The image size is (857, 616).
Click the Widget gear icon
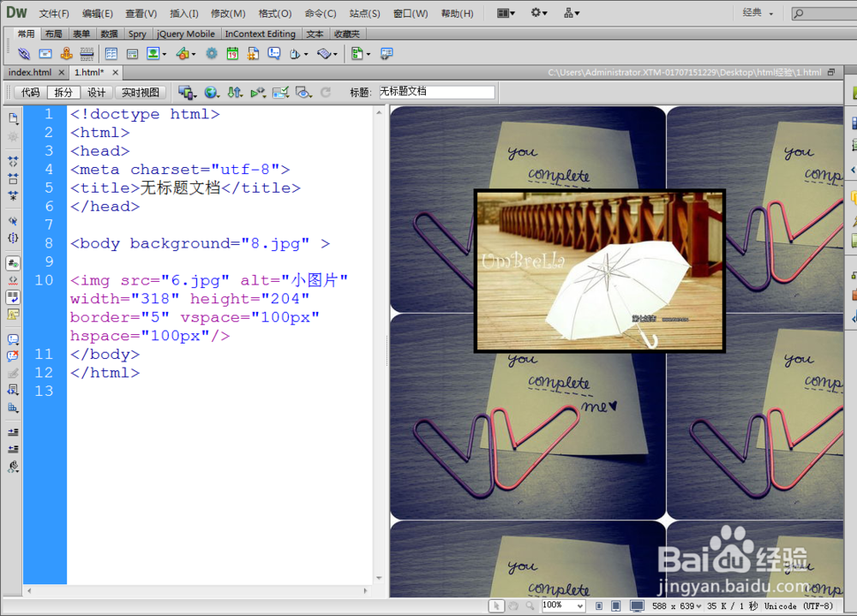pyautogui.click(x=212, y=54)
